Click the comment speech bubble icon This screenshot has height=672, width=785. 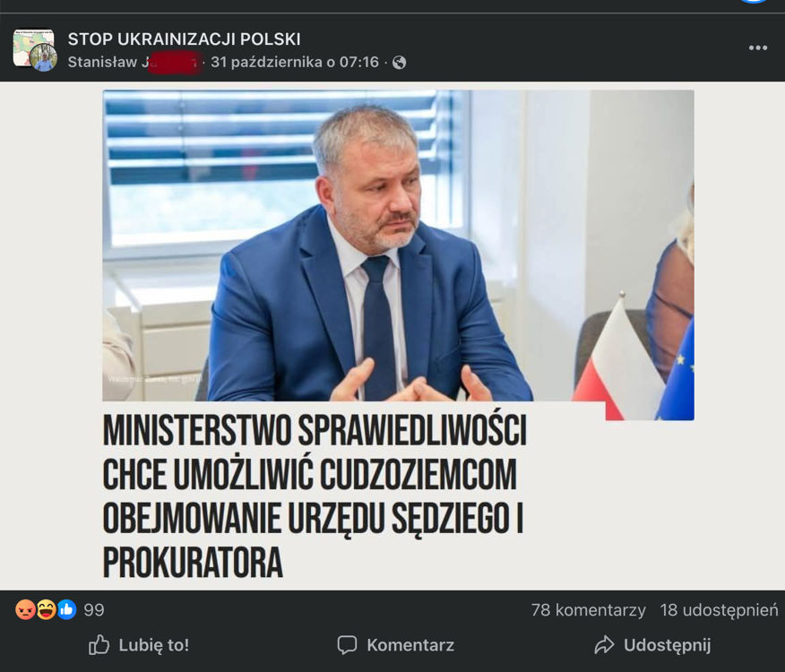point(347,645)
